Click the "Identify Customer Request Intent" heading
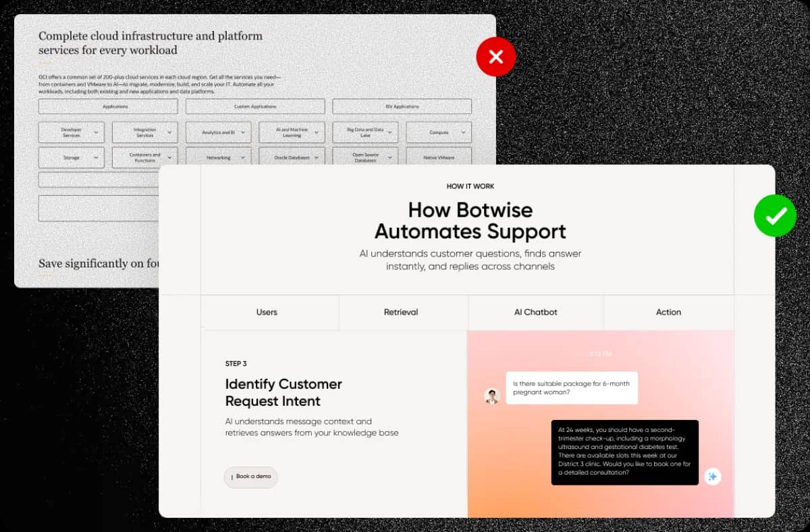 click(283, 392)
